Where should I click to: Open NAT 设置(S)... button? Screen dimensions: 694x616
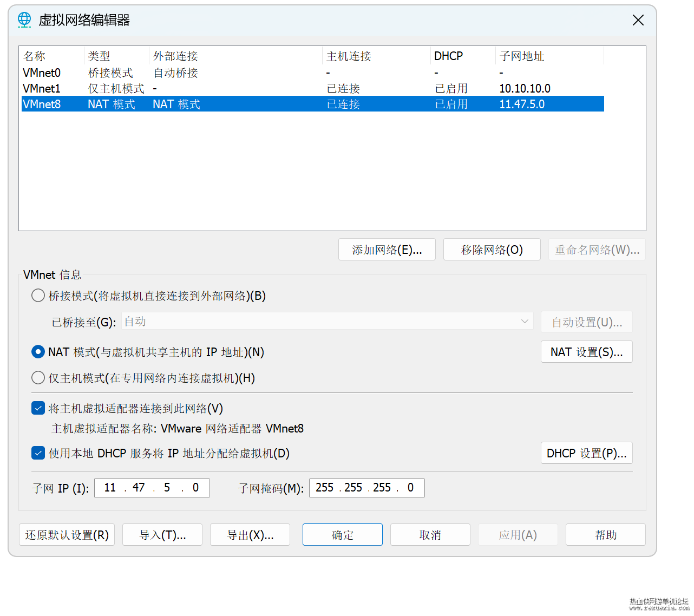pos(587,352)
